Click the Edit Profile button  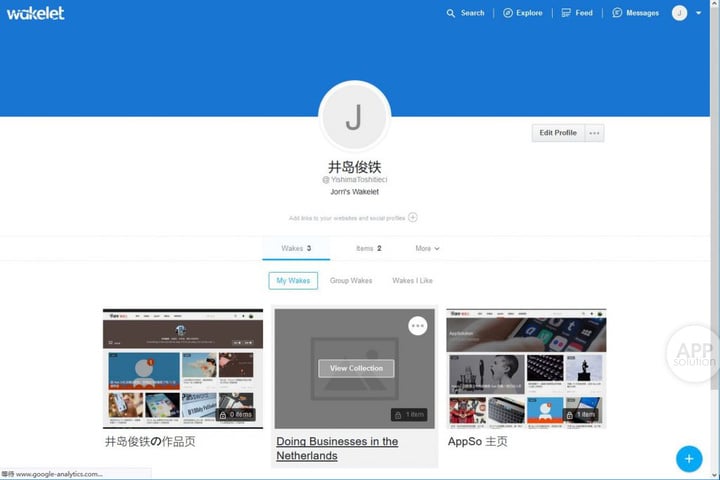(x=558, y=133)
